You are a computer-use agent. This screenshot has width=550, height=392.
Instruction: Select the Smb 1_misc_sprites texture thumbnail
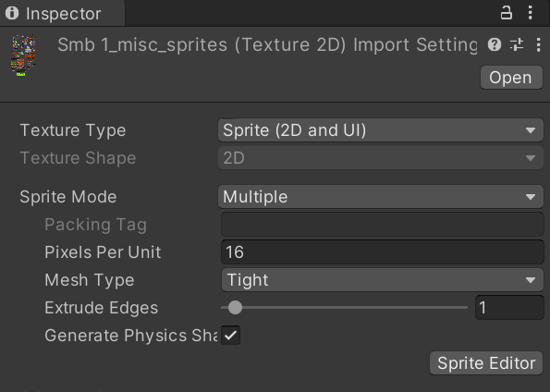(23, 55)
